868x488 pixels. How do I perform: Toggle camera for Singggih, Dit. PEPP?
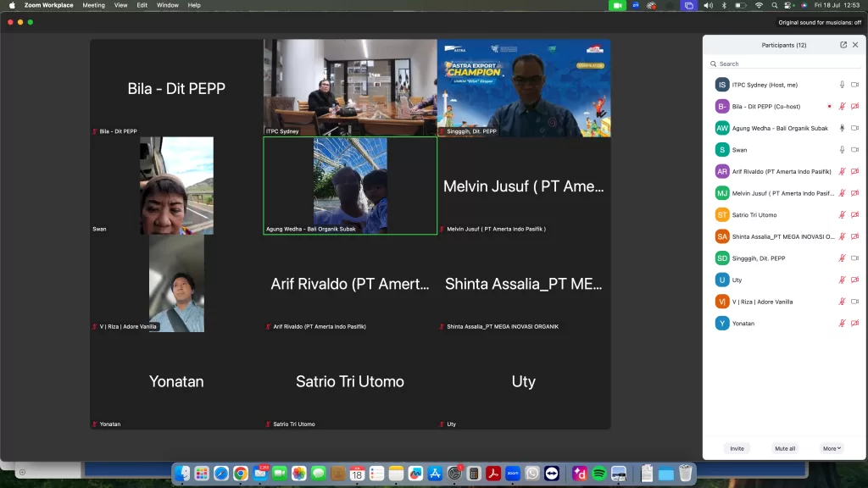(854, 258)
